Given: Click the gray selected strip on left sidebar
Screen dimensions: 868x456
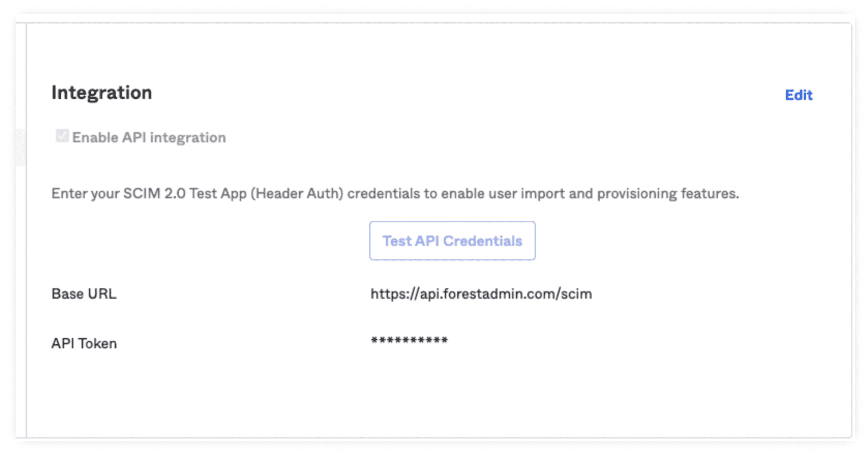Looking at the screenshot, I should coord(21,148).
